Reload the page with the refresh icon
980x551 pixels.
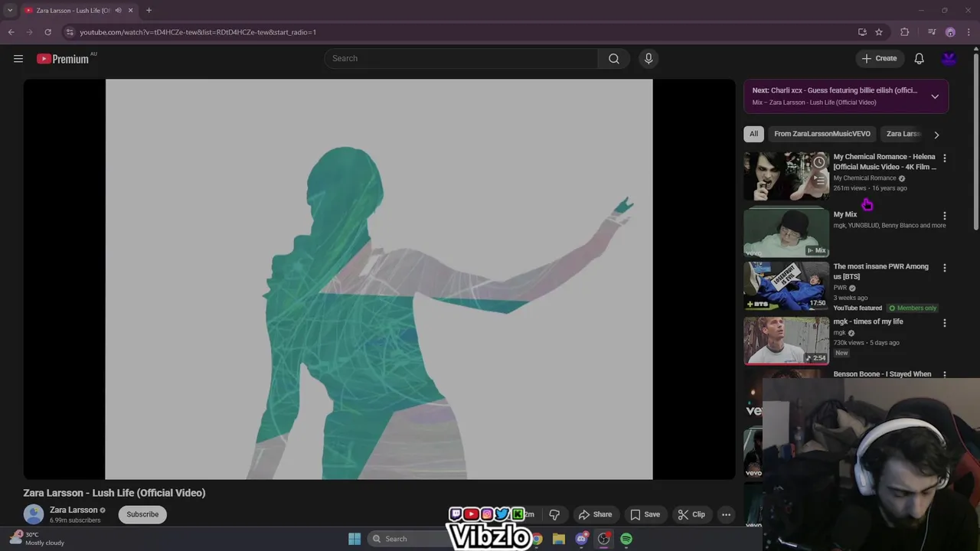pyautogui.click(x=47, y=32)
